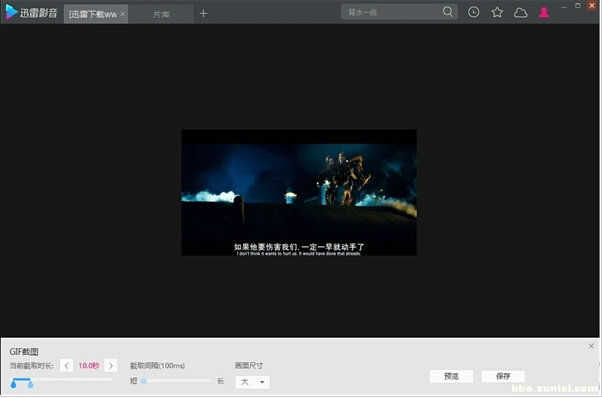Click the 保存 save button
602x398 pixels.
503,376
